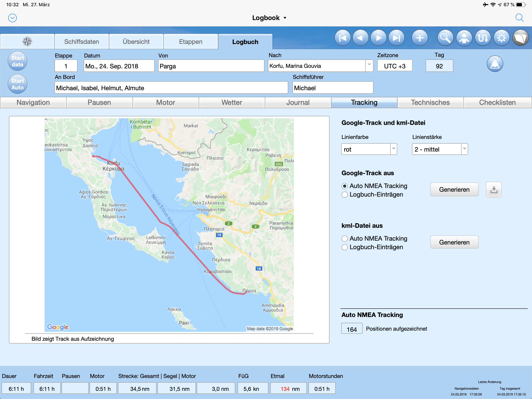The width and height of the screenshot is (532, 399).
Task: Tap the round bell button
Action: (495, 64)
